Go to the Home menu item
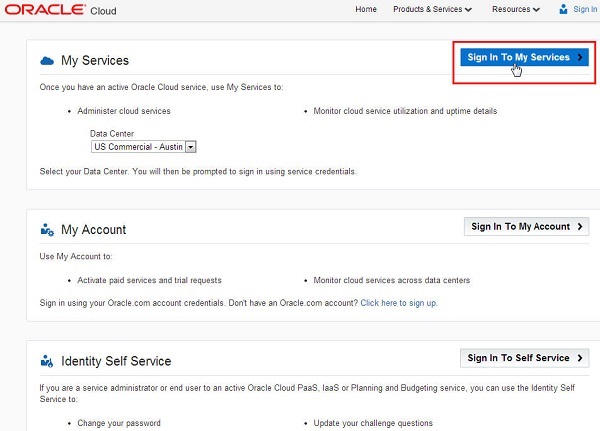600x431 pixels. [366, 10]
